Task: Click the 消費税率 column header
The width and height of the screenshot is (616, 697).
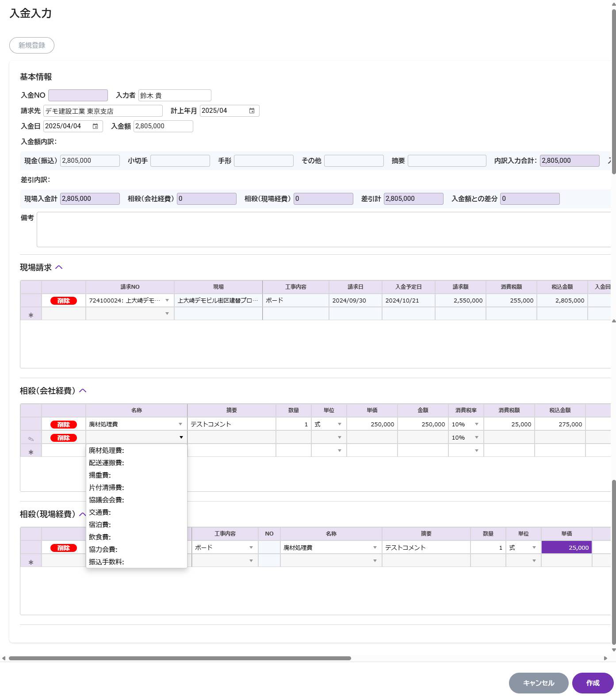Action: tap(466, 410)
